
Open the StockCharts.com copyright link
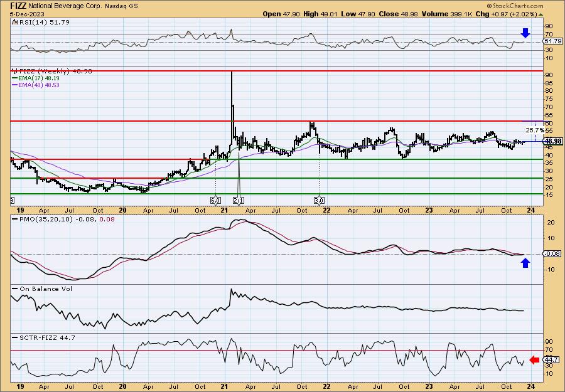[x=515, y=6]
